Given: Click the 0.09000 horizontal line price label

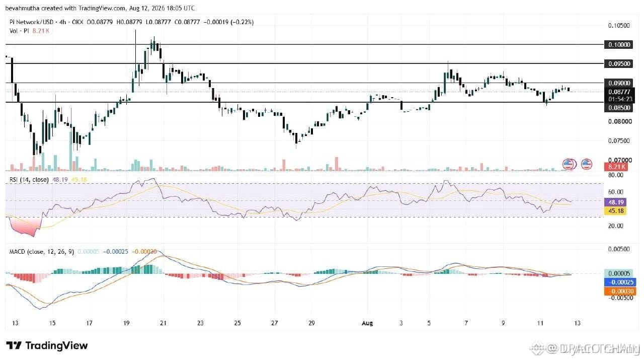Looking at the screenshot, I should 618,83.
